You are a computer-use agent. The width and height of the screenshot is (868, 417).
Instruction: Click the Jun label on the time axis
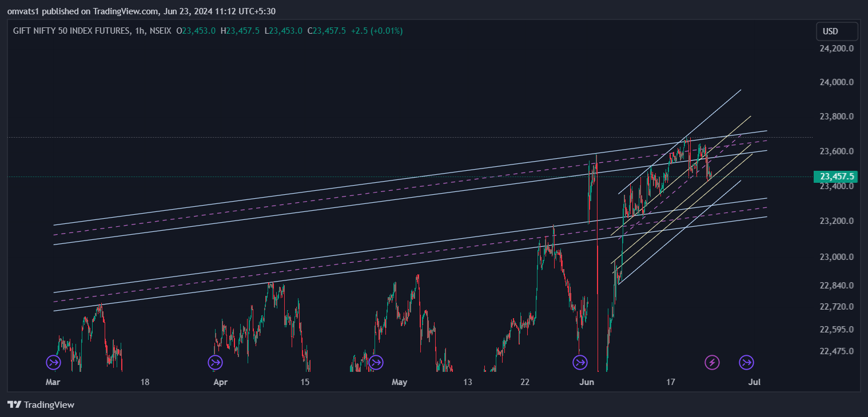tap(586, 382)
